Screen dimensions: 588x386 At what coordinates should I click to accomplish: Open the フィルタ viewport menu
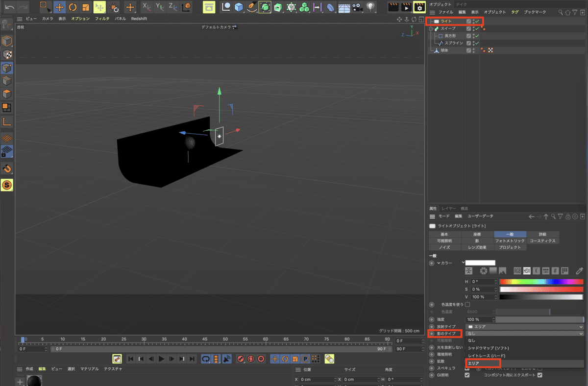(102, 19)
